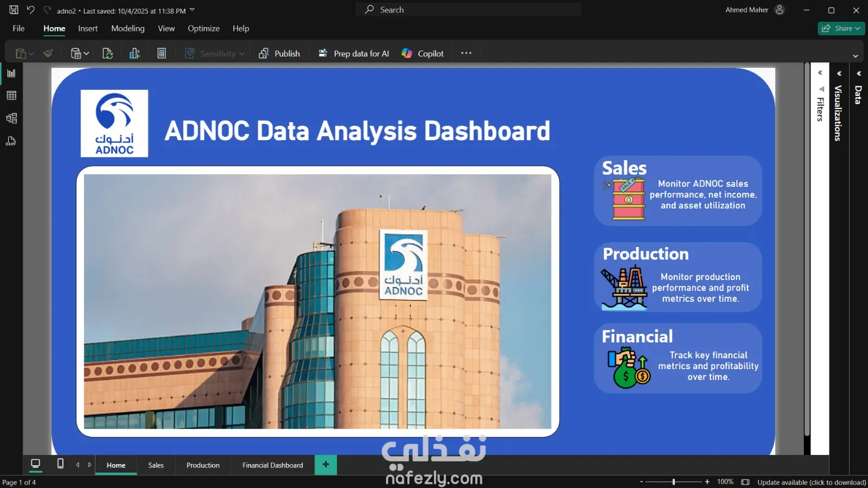868x488 pixels.
Task: Click the Paste clipboard icon
Action: click(21, 53)
